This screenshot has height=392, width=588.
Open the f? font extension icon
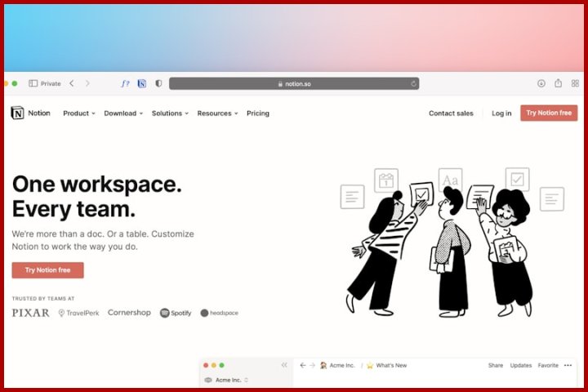click(125, 83)
